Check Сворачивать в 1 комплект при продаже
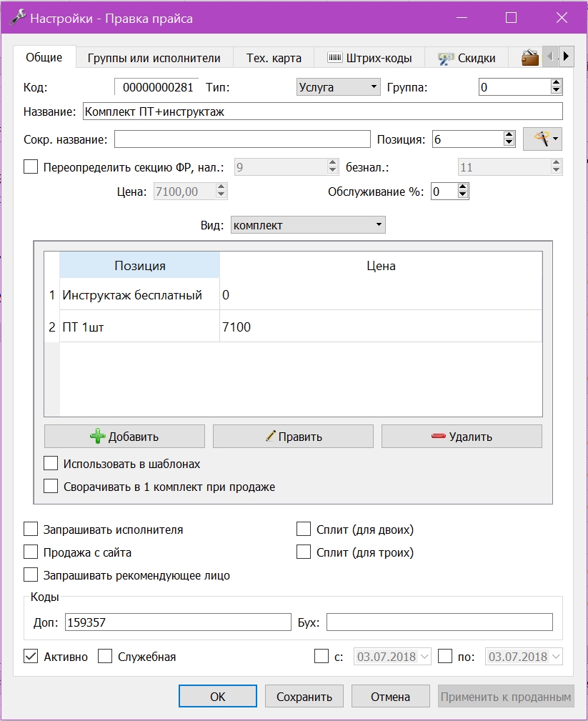 tap(51, 486)
